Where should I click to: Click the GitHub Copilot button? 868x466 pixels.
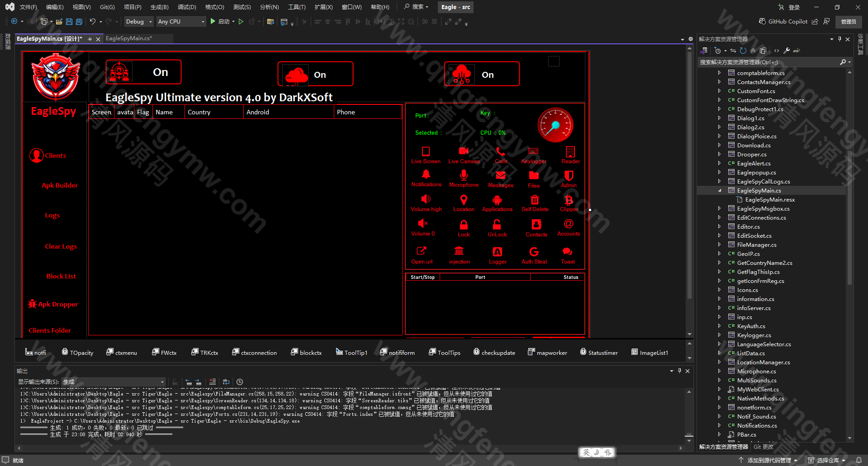[783, 21]
